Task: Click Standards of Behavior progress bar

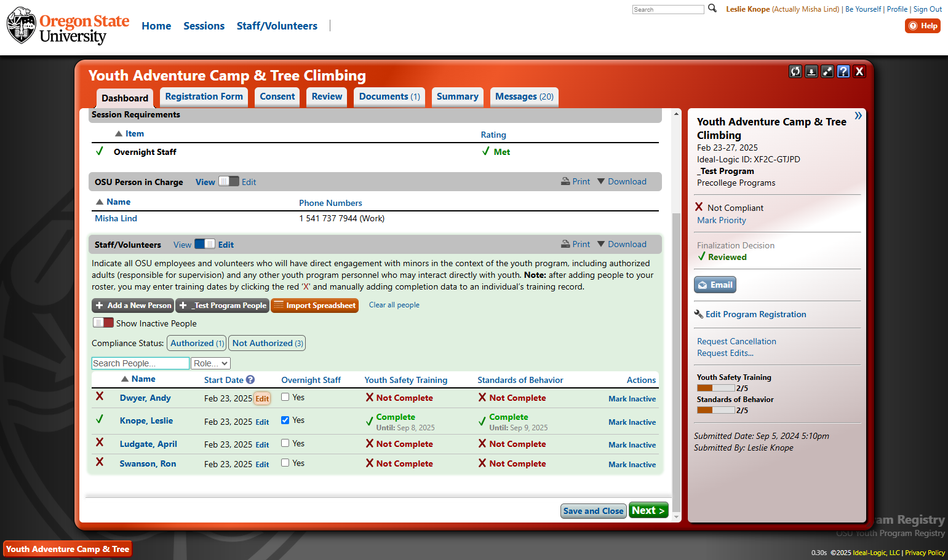Action: (716, 410)
